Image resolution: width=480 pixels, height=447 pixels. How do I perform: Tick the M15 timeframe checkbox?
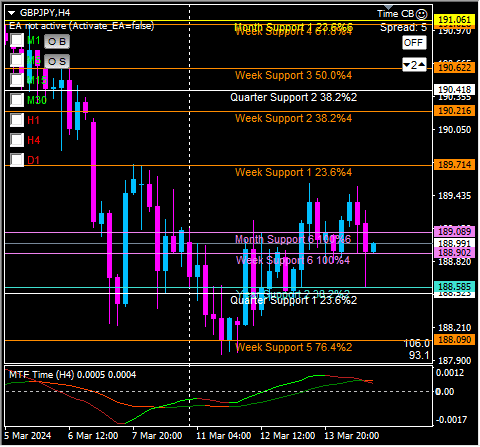[17, 80]
